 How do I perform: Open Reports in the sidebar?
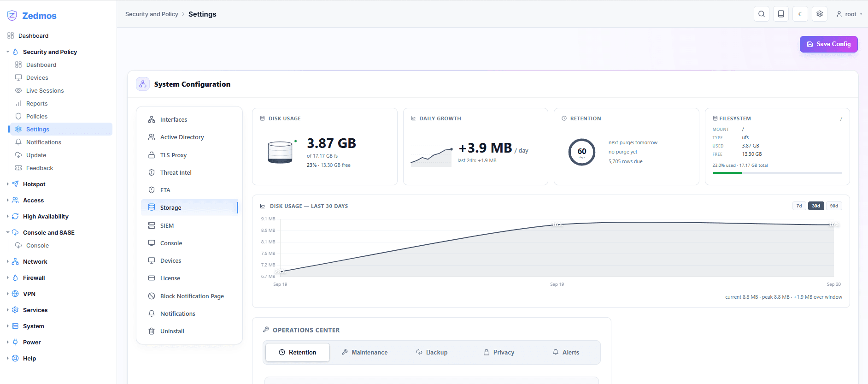point(37,103)
